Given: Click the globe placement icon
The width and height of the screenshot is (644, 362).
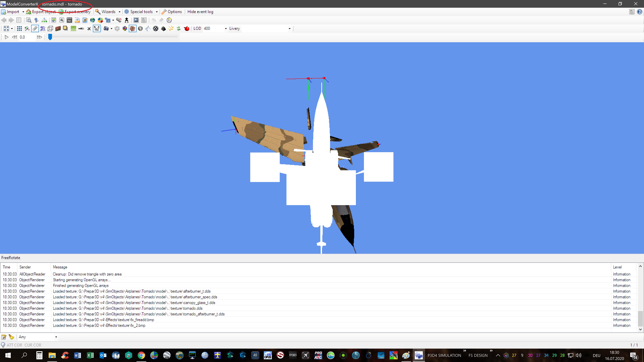Looking at the screenshot, I should point(93,20).
